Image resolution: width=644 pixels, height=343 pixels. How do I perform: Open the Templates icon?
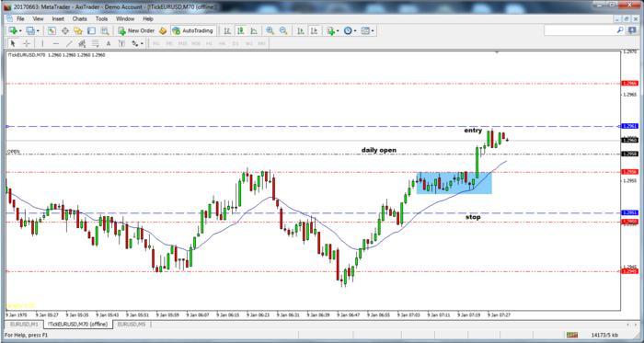365,30
